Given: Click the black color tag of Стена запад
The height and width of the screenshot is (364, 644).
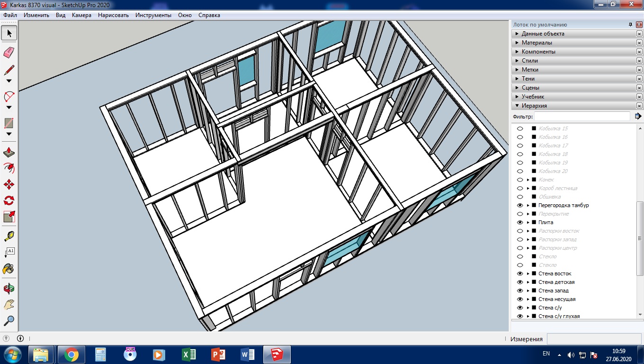Looking at the screenshot, I should [534, 291].
